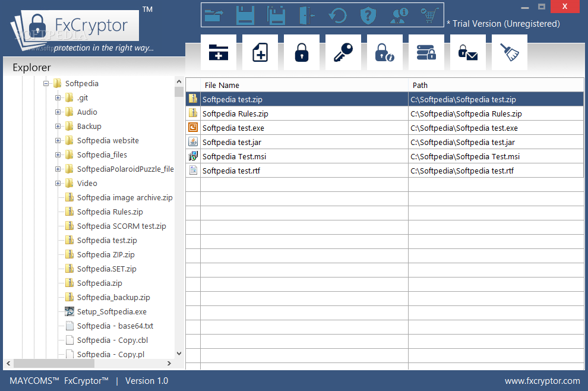Image resolution: width=588 pixels, height=391 pixels.
Task: Click the Explorer tree scroll up arrow
Action: 179,81
